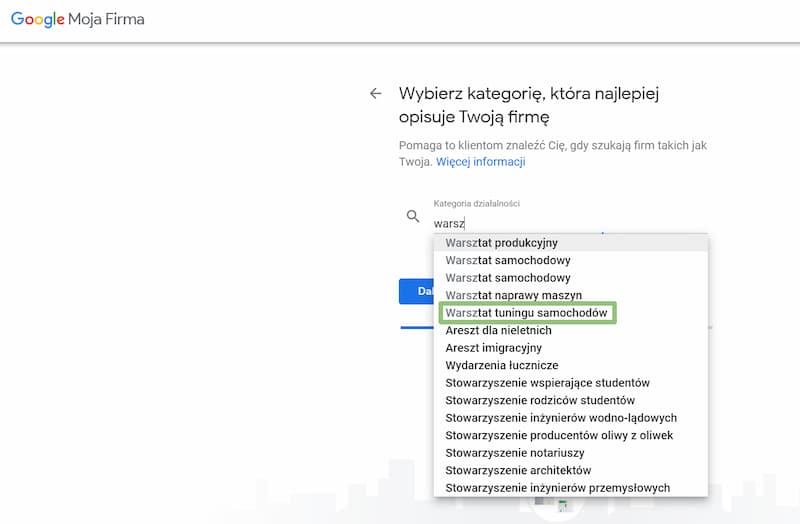Select Warsztat produkcyjny suggestion

pyautogui.click(x=570, y=243)
